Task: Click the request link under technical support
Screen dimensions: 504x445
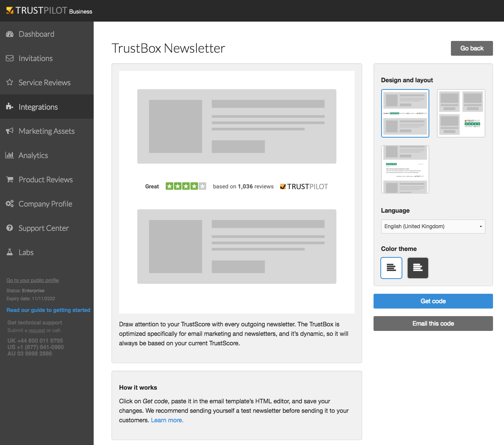Action: [x=37, y=331]
